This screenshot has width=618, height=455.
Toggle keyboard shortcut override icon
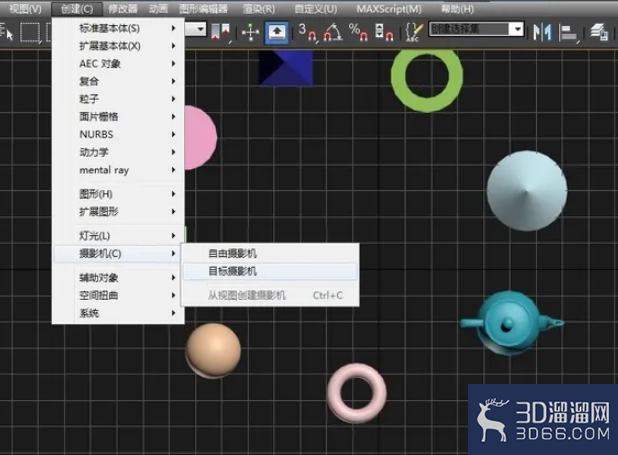(277, 32)
